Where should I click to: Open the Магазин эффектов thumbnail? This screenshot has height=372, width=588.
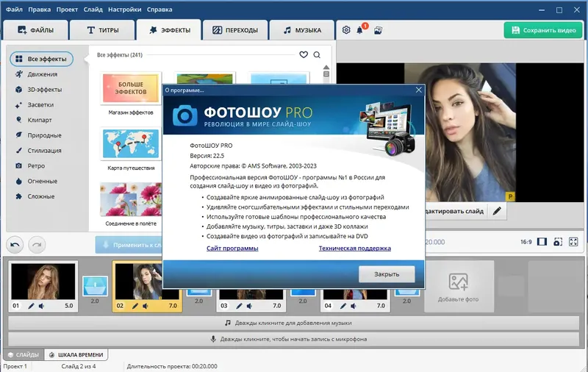pyautogui.click(x=131, y=88)
